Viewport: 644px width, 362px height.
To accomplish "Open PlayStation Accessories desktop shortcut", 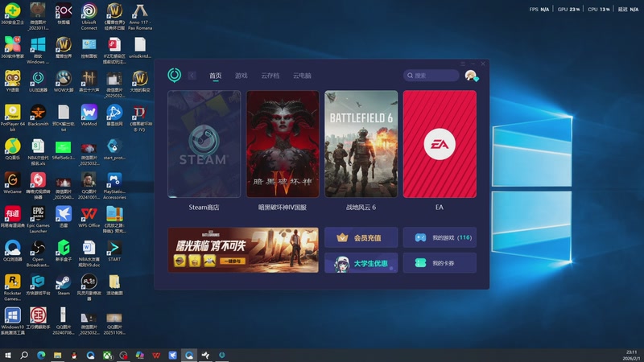I will (114, 186).
